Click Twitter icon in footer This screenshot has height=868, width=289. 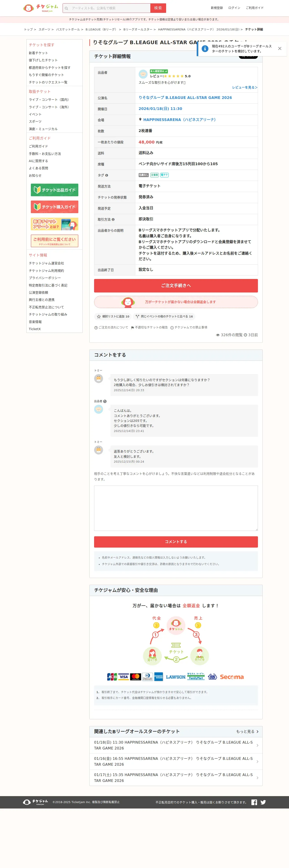[263, 802]
